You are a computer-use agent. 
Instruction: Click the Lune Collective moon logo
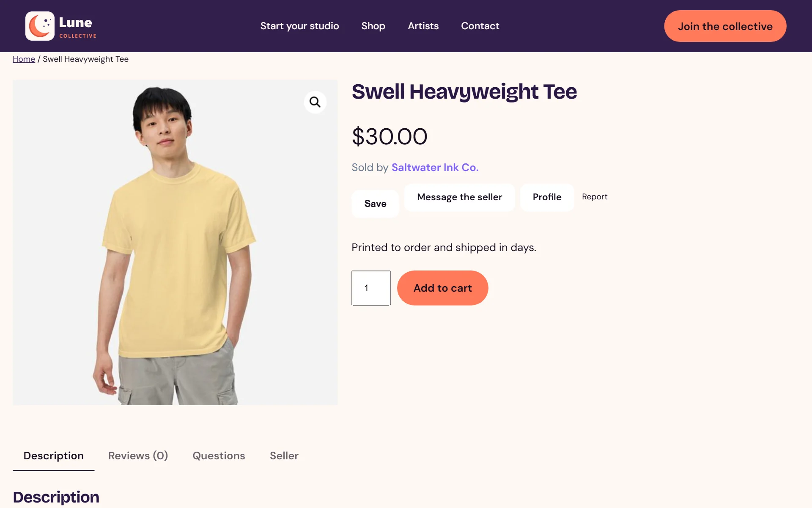tap(40, 26)
